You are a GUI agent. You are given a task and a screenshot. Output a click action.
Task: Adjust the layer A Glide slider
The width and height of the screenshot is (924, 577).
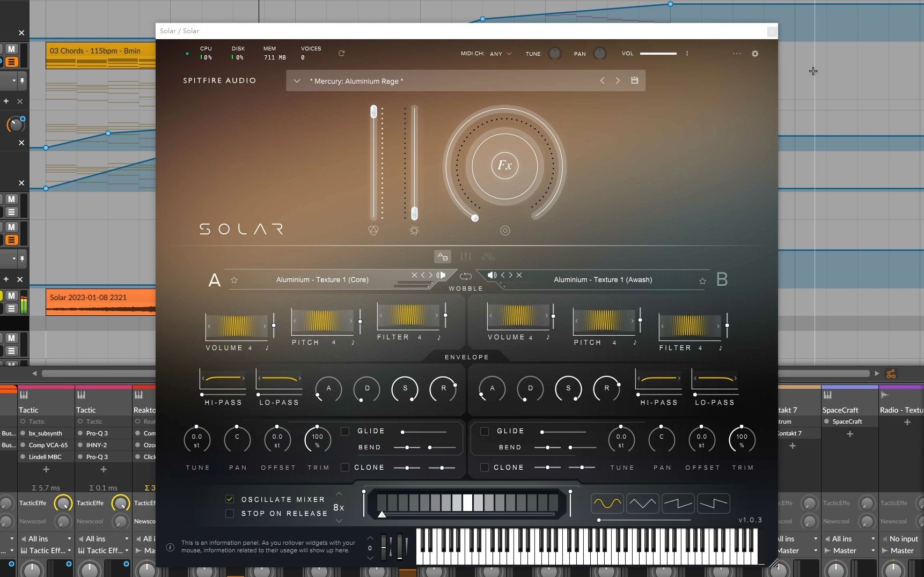tap(424, 432)
